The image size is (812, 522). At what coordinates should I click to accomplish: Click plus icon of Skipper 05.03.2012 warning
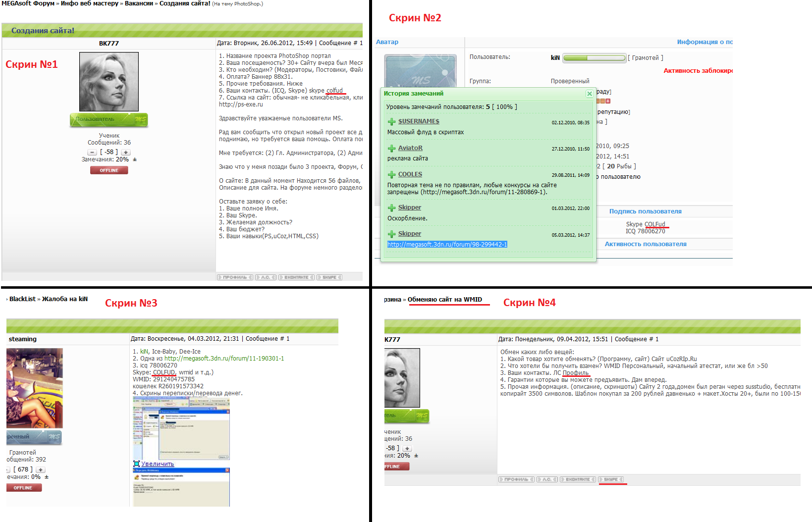point(391,234)
